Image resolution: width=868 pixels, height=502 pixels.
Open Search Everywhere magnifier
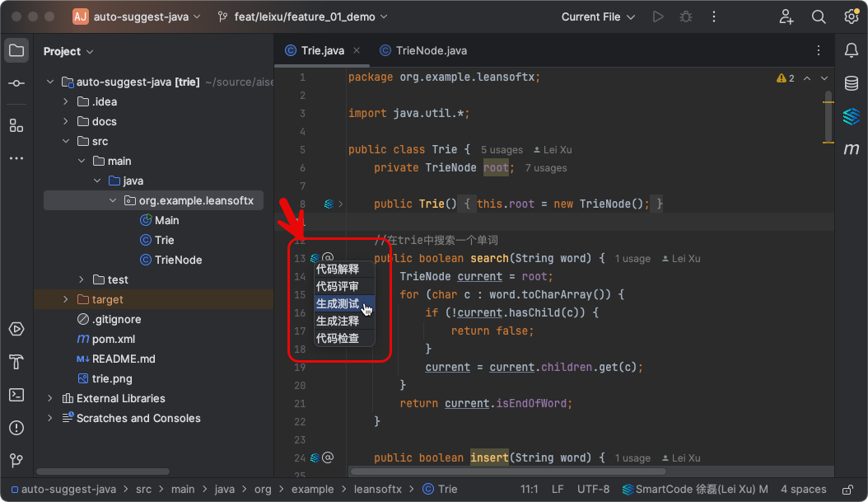point(819,16)
